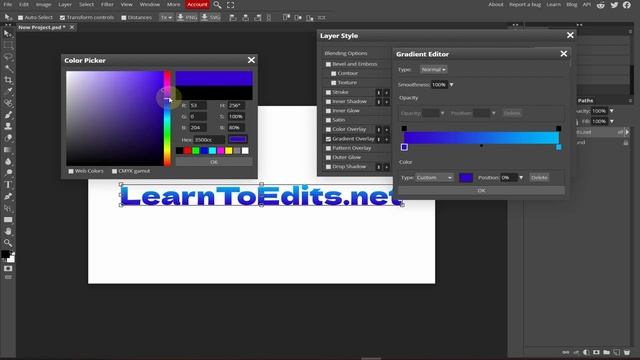Screen dimensions: 640x360
Task: Open the File menu
Action: (x=8, y=4)
